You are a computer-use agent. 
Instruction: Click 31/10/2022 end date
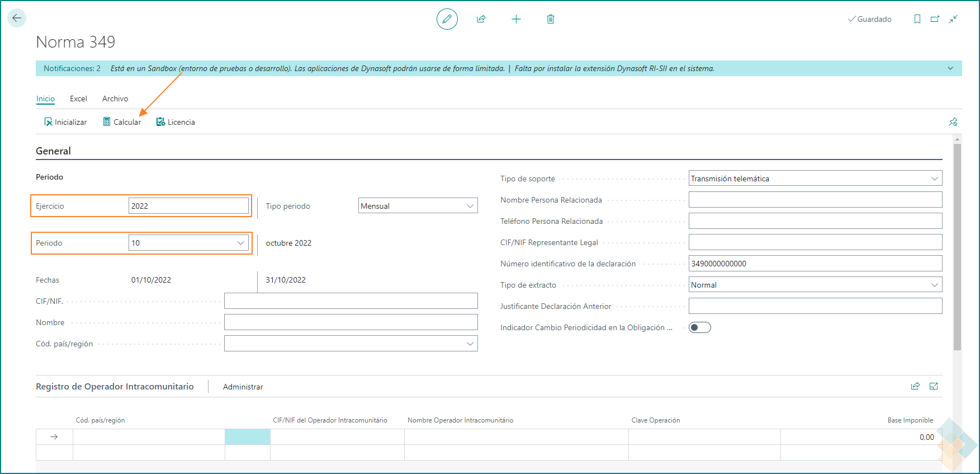pos(286,280)
